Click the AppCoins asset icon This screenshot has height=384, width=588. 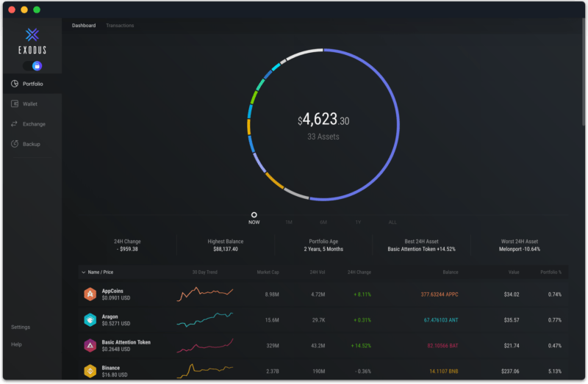point(90,294)
